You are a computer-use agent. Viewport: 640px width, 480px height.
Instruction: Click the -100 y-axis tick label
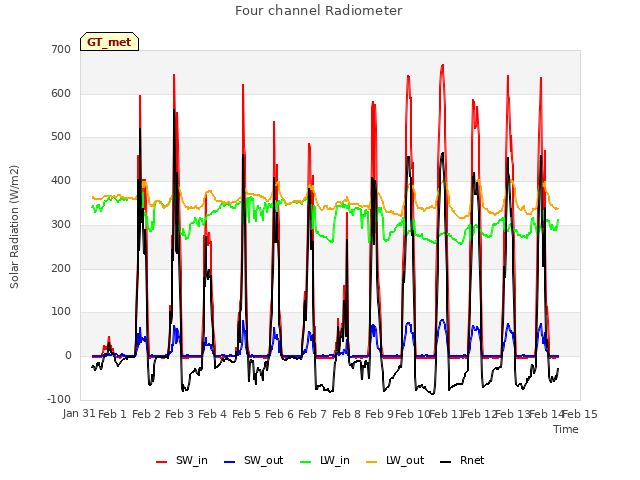(x=60, y=399)
